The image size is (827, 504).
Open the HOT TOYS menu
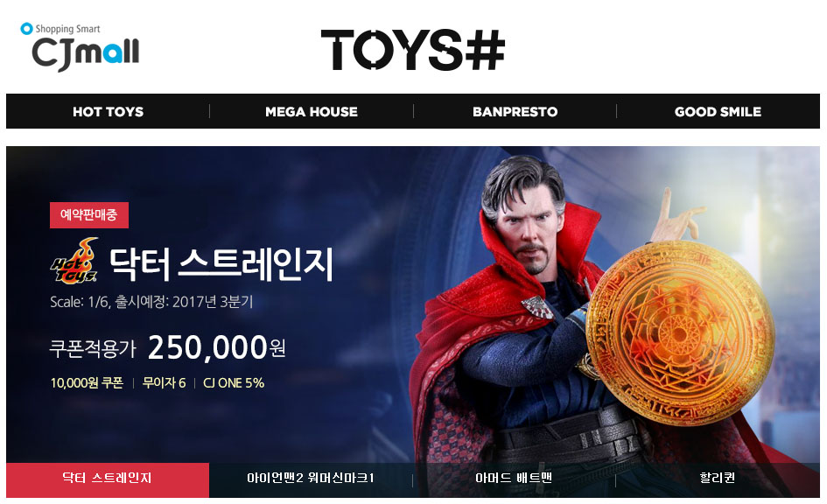pos(109,111)
